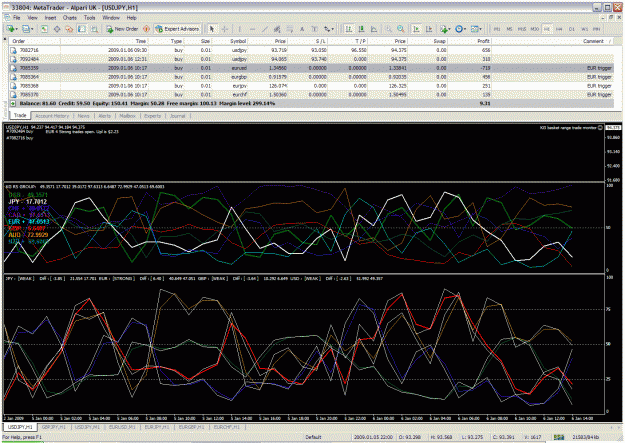This screenshot has width=625, height=443.
Task: Select the Text Label tool
Action: 314,29
